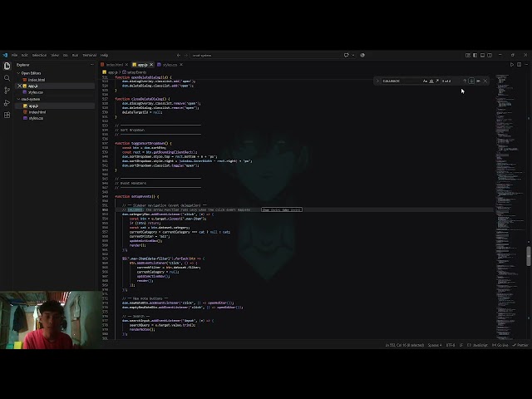Image resolution: width=532 pixels, height=399 pixels.
Task: Select the app.js tab
Action: pos(142,65)
